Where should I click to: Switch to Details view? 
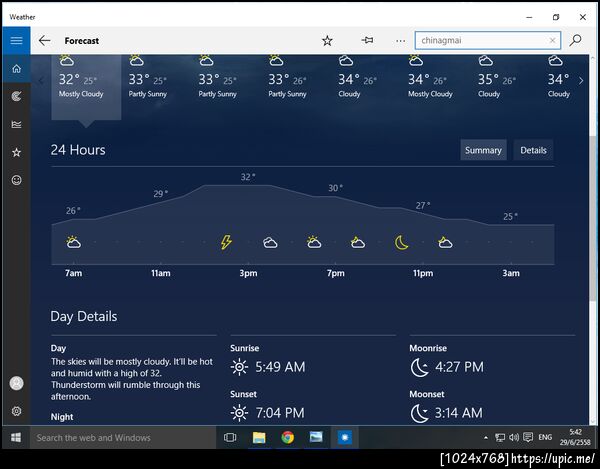tap(533, 150)
